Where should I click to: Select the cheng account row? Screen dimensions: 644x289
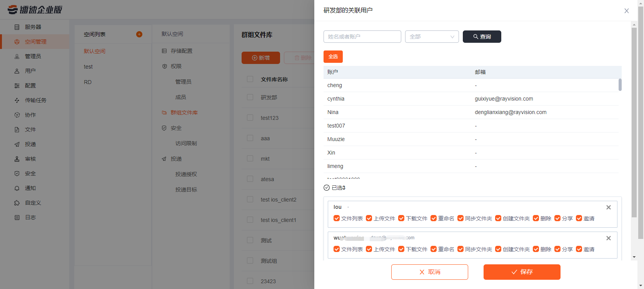471,85
